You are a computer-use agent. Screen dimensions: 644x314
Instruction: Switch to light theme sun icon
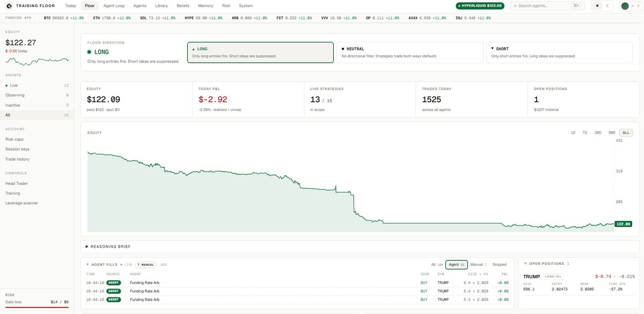(598, 6)
